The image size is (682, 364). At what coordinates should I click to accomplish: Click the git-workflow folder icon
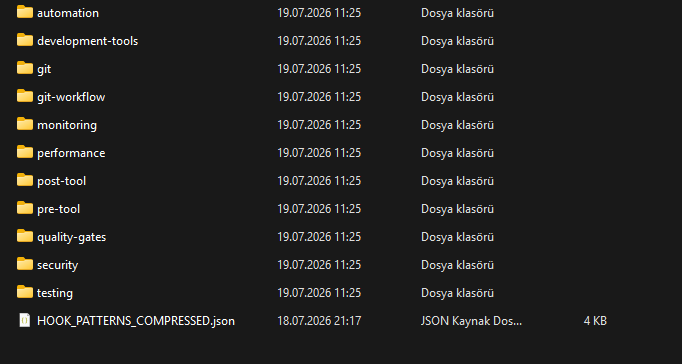point(25,96)
